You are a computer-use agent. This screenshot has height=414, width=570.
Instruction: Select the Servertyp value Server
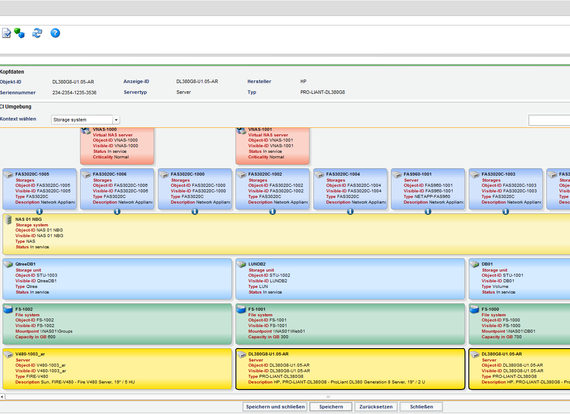184,92
